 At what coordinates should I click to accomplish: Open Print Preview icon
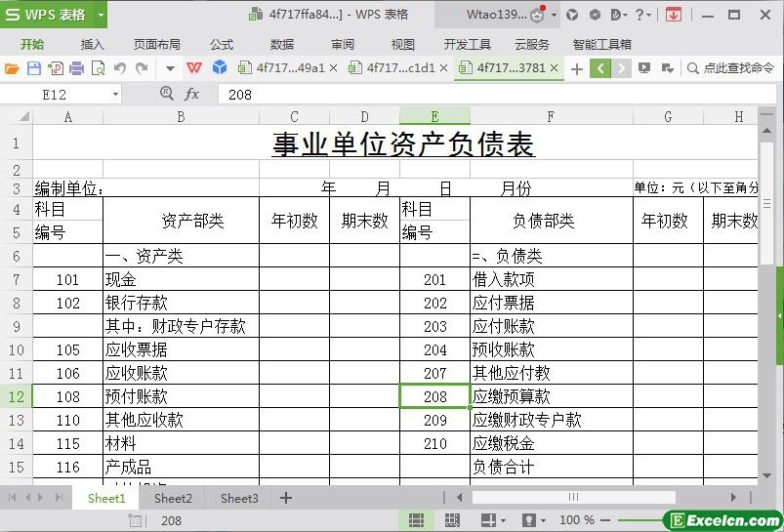pyautogui.click(x=98, y=68)
